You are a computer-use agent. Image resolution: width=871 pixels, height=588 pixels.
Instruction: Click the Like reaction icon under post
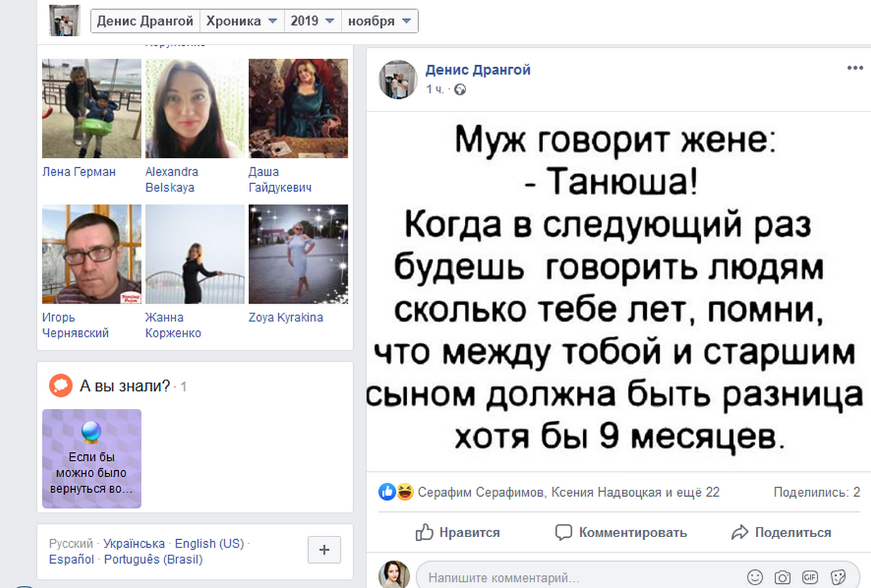point(386,492)
